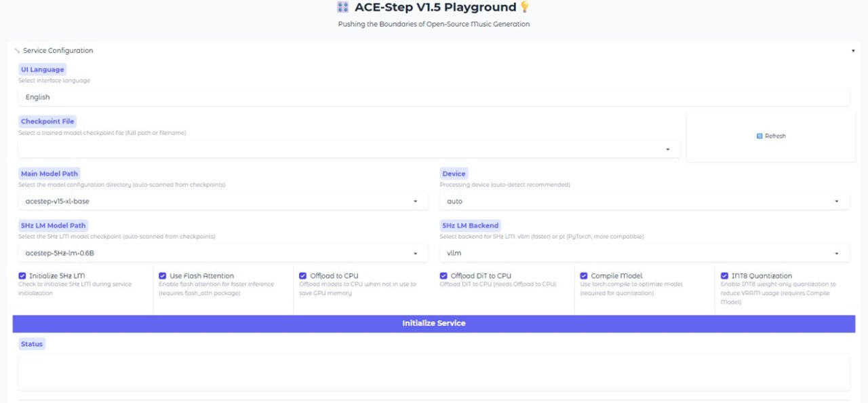Click the Initialize Service button

click(433, 324)
